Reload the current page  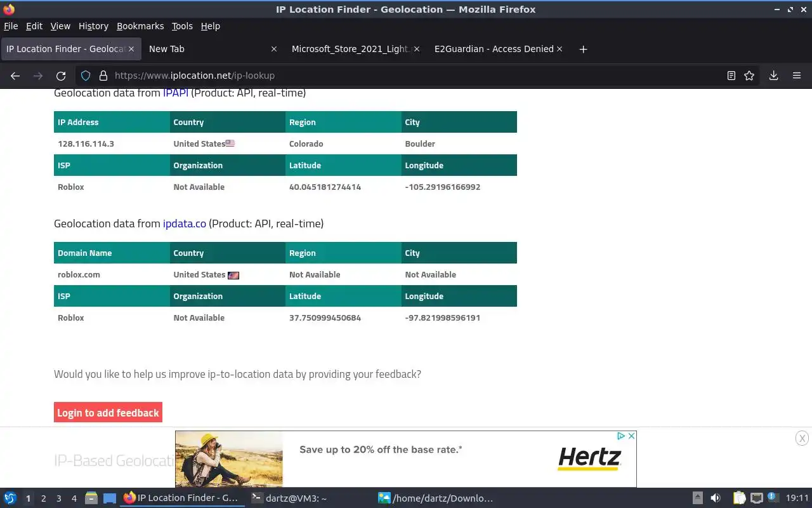(x=61, y=76)
